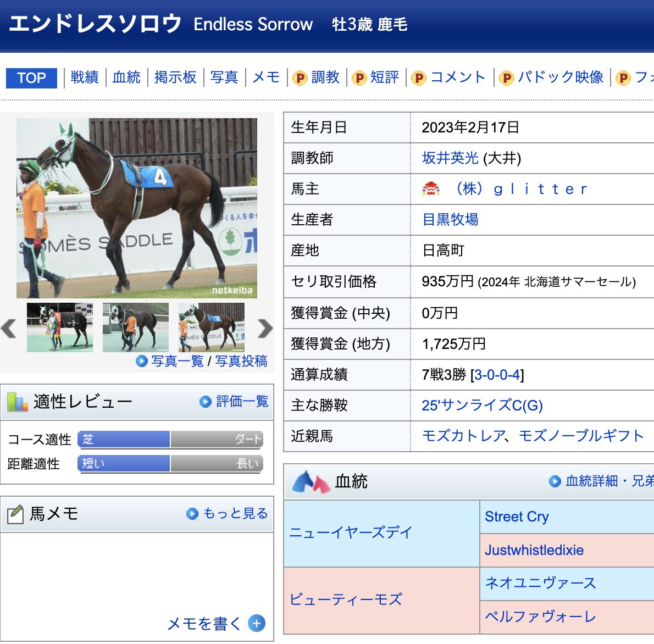Viewport: 654px width, 644px height.
Task: Select second thumbnail of dark horse walking
Action: click(x=136, y=327)
